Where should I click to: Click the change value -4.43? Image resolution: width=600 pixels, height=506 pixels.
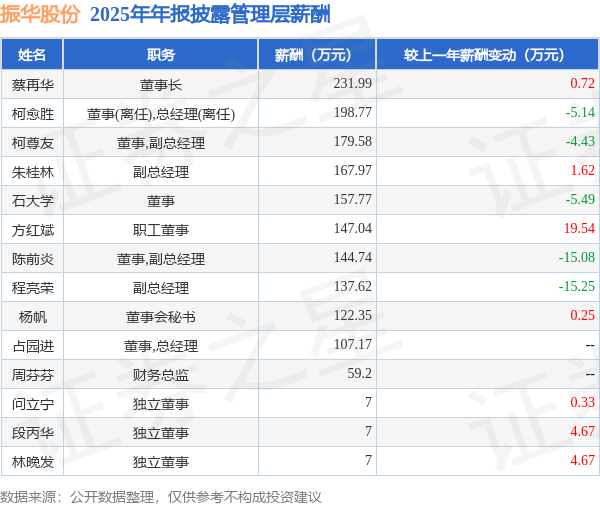pos(580,141)
